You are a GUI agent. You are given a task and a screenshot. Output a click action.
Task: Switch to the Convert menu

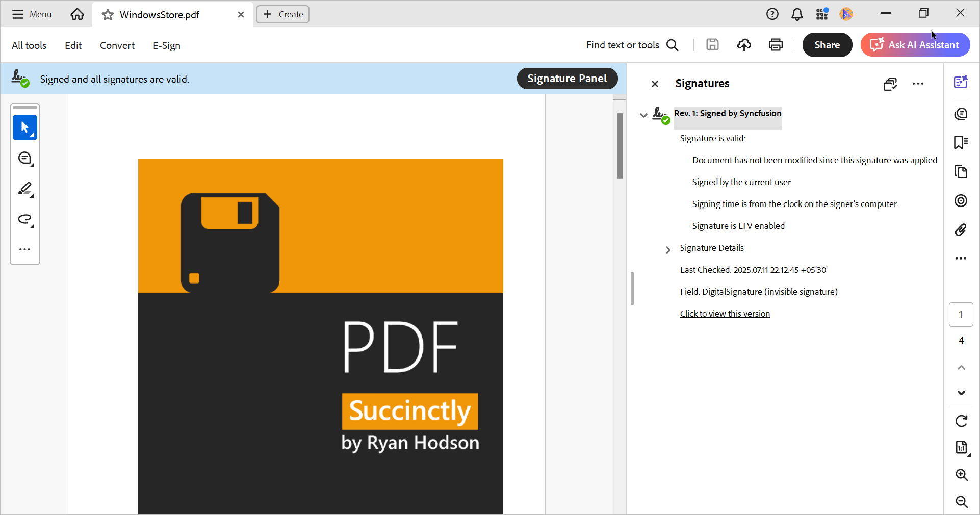point(117,45)
